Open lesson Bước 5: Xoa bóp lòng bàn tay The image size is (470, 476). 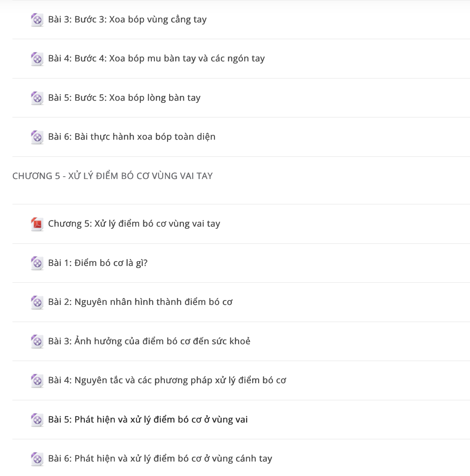point(124,98)
